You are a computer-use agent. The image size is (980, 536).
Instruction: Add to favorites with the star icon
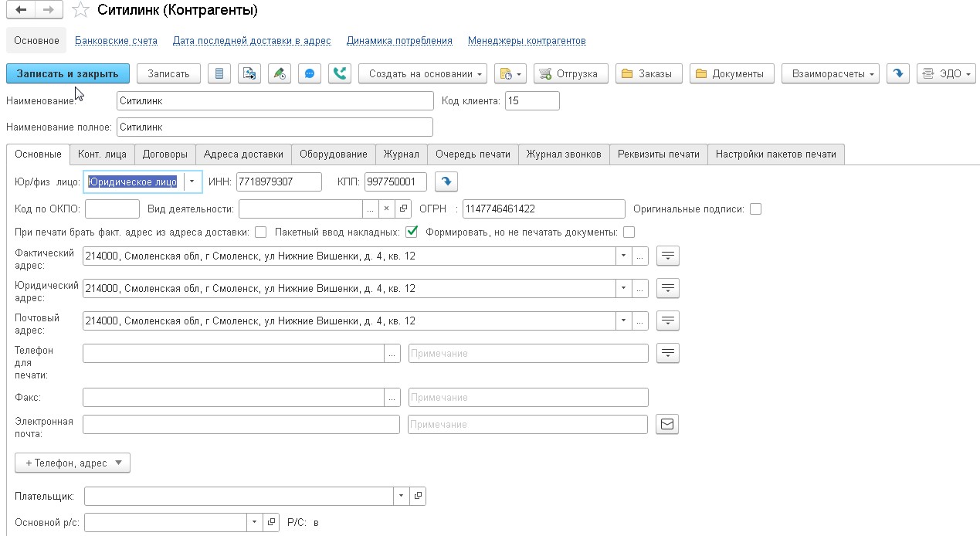coord(80,11)
